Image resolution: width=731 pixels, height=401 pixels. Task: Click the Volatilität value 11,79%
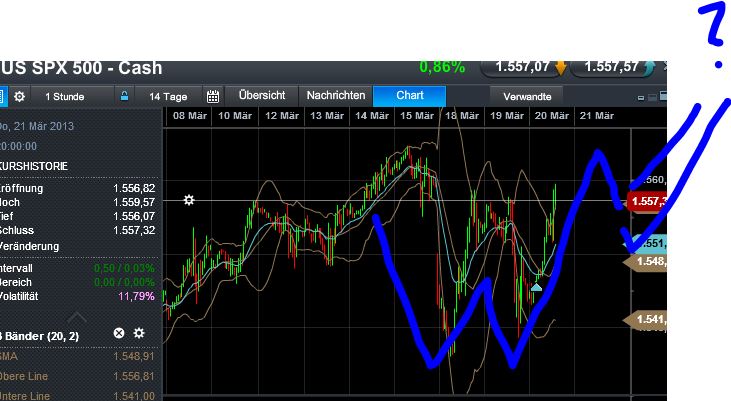coord(137,296)
